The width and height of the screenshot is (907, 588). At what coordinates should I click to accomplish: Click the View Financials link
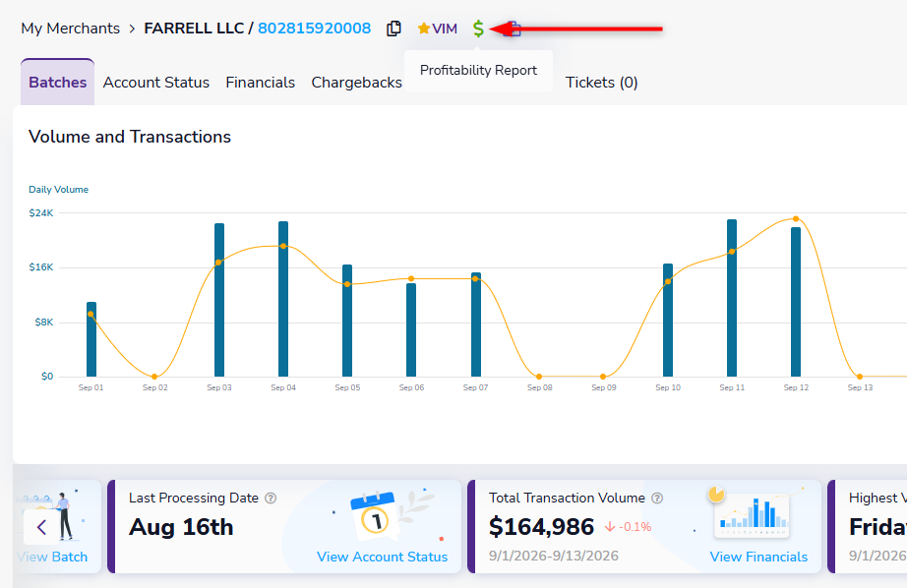758,557
